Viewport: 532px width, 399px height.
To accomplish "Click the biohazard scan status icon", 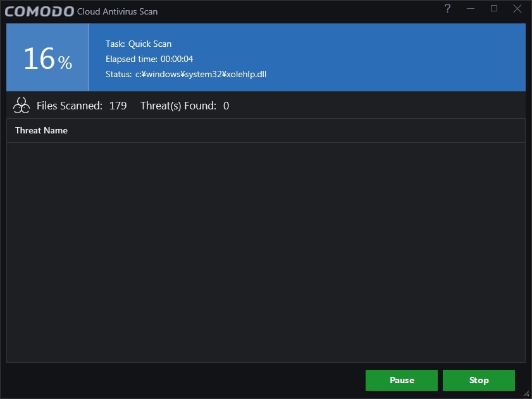I will [21, 105].
